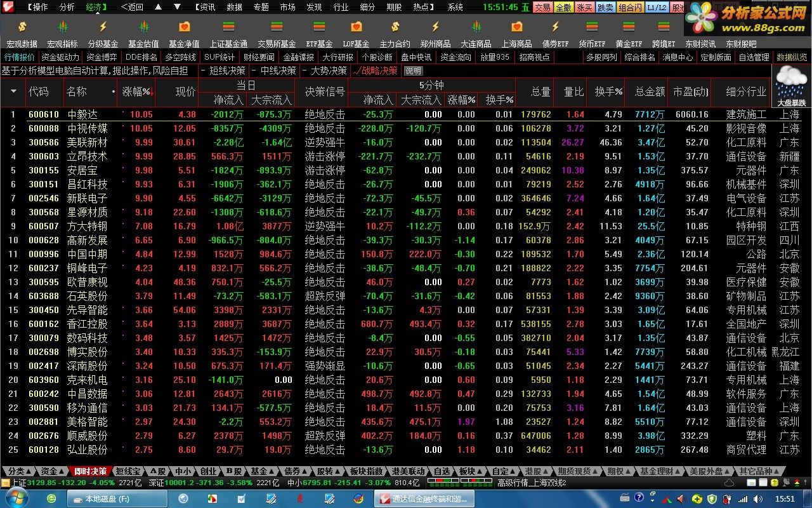Switch to 资金驱动力 tab
812x508 pixels.
tap(60, 57)
